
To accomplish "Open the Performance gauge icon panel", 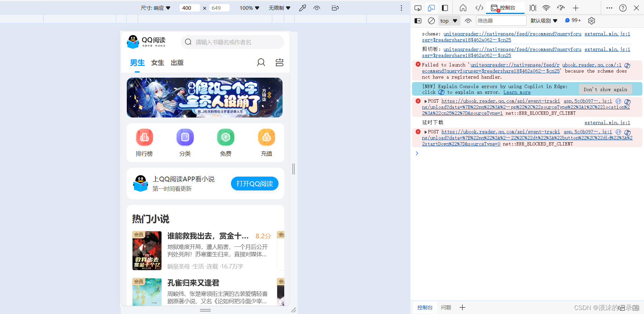I will coord(561,8).
